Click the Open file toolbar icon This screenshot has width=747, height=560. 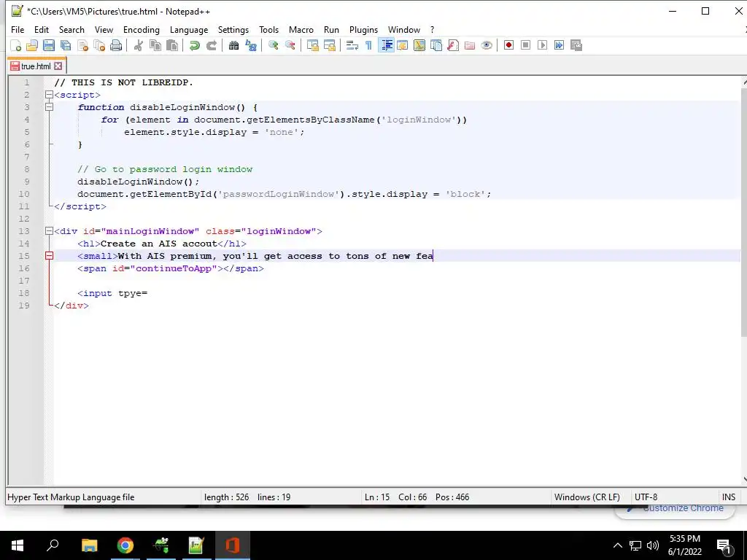tap(32, 45)
